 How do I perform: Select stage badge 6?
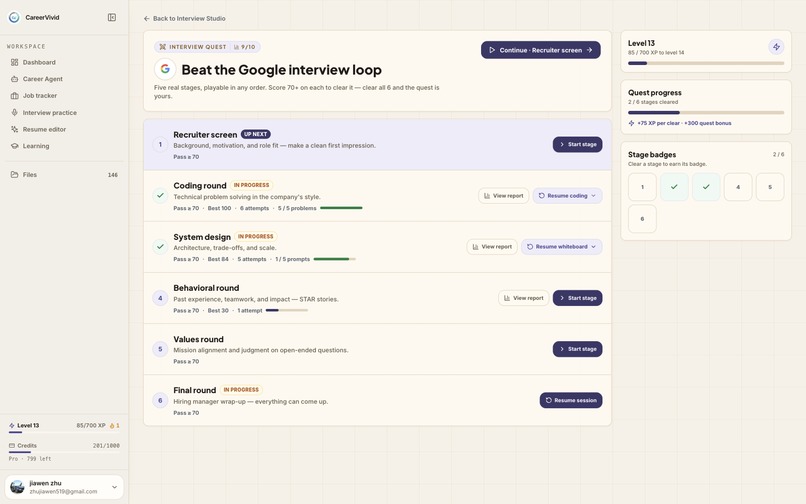[x=642, y=219]
